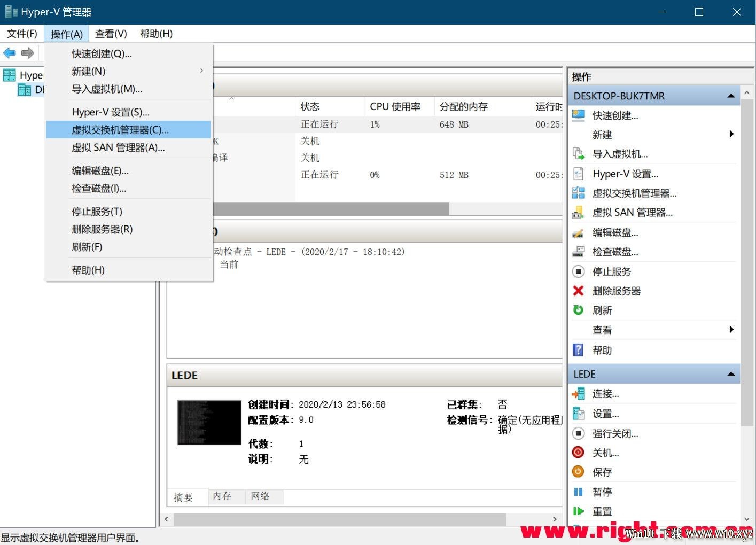The width and height of the screenshot is (756, 545).
Task: Click 编辑磁盘 icon in Actions pane
Action: (x=578, y=232)
